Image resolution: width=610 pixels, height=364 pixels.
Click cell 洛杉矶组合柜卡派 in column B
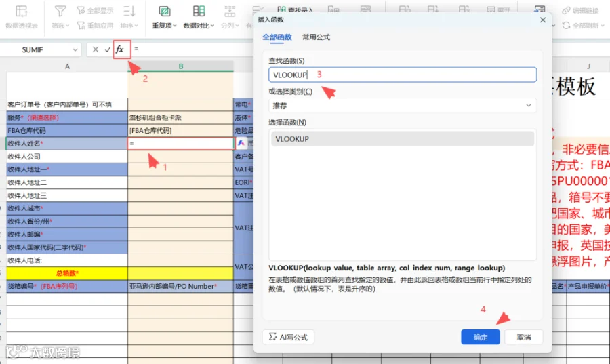181,117
